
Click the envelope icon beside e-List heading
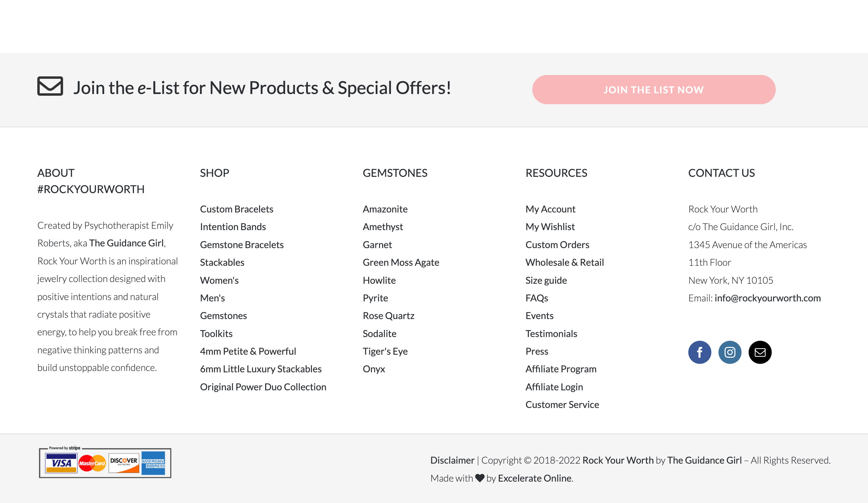[x=50, y=86]
